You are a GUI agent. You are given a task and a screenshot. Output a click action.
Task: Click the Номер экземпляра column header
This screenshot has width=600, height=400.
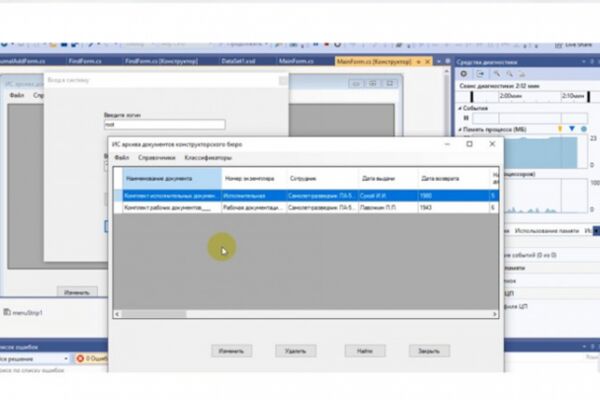(254, 178)
